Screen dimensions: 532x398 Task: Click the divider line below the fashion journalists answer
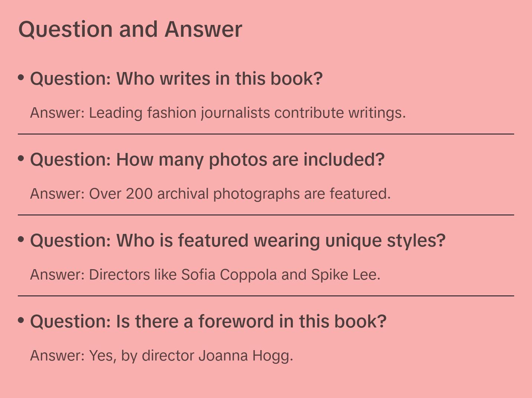coord(266,134)
